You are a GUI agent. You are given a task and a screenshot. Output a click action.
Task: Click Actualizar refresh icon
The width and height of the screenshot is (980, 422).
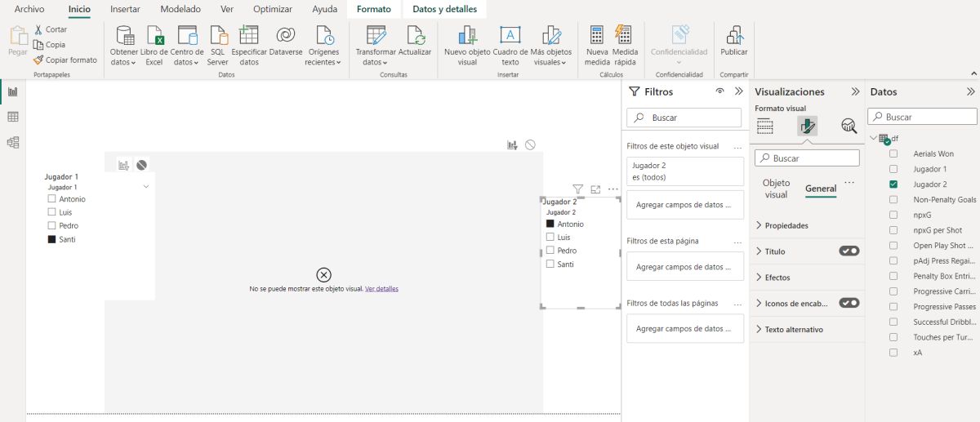415,35
